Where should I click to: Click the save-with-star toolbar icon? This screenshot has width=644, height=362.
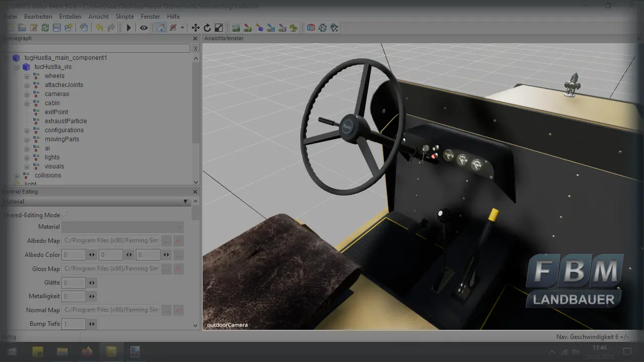pyautogui.click(x=69, y=28)
